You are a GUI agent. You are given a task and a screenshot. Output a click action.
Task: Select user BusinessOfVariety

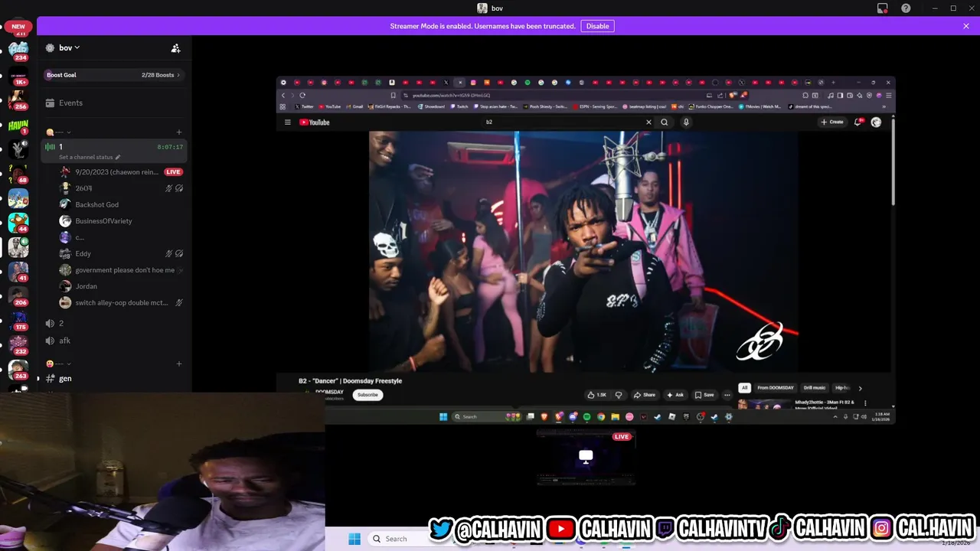pyautogui.click(x=103, y=221)
